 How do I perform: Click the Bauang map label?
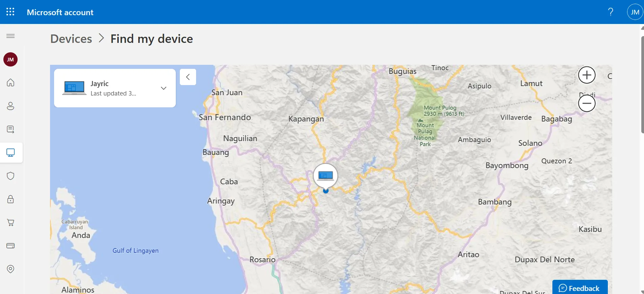point(216,152)
